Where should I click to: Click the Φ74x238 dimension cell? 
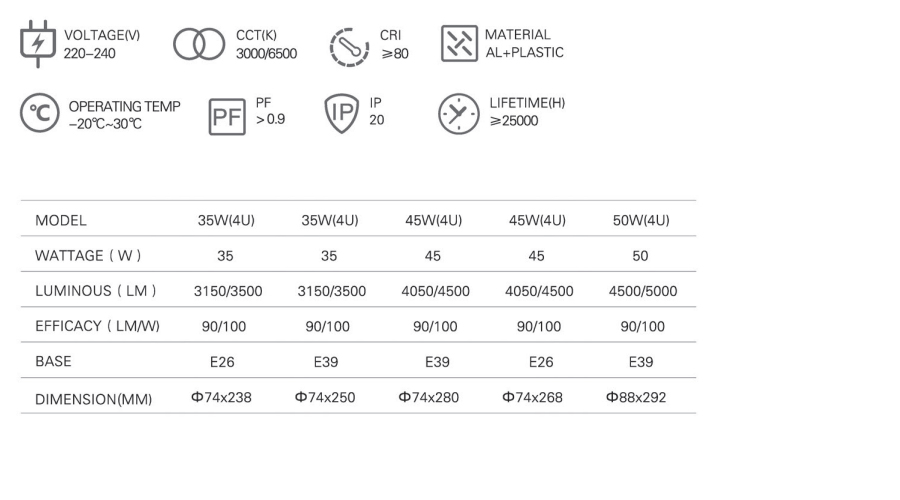pyautogui.click(x=223, y=397)
